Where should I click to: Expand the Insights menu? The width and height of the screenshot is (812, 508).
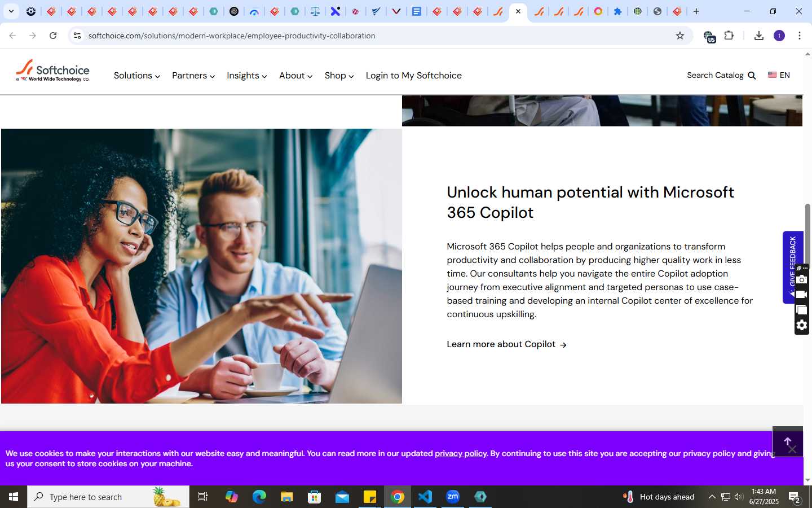click(x=247, y=76)
